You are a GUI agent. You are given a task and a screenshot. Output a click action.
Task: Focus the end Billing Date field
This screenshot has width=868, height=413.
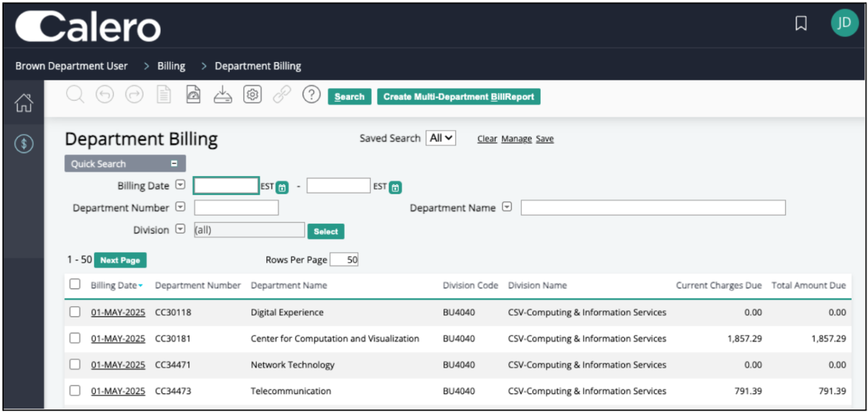point(339,185)
